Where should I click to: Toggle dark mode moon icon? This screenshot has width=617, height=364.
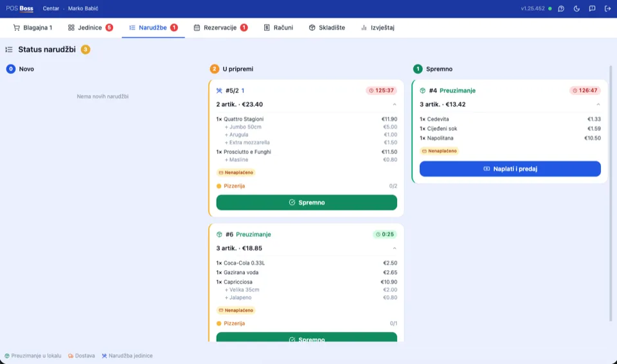577,8
